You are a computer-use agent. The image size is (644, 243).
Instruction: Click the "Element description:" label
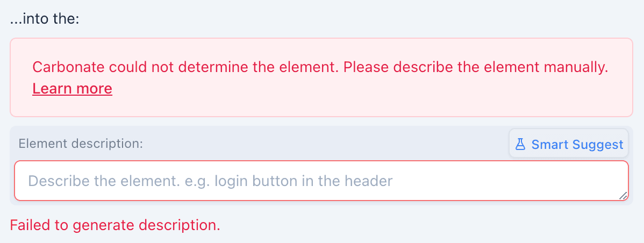pyautogui.click(x=81, y=144)
